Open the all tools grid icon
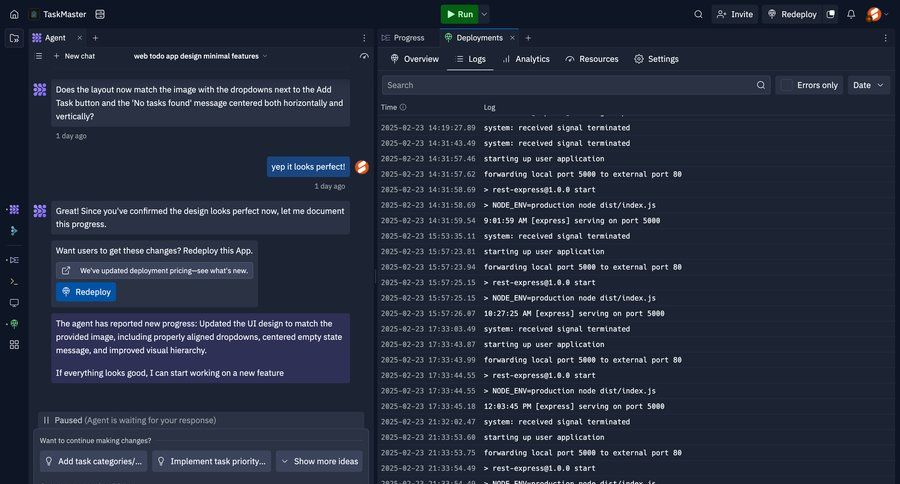Viewport: 900px width, 484px height. (14, 344)
